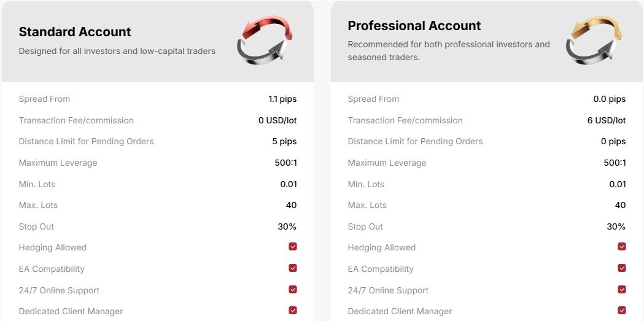
Task: Click the Professional Account heading
Action: [x=414, y=26]
